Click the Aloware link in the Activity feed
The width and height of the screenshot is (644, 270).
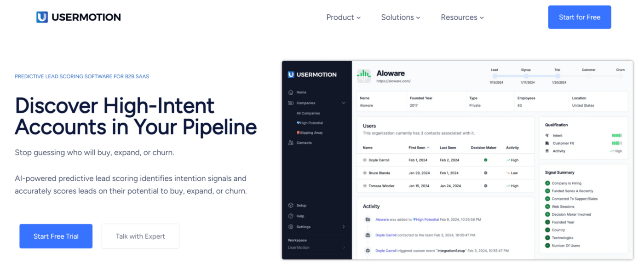coord(382,220)
